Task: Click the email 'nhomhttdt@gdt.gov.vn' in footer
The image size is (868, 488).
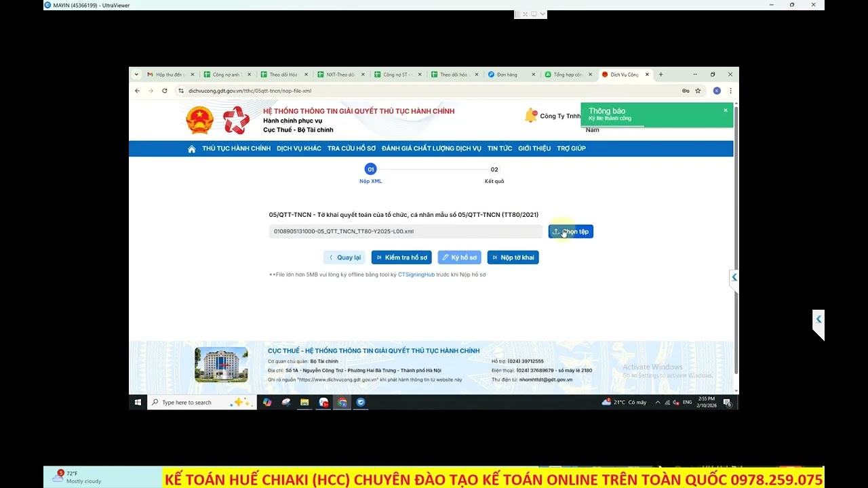Action: tap(546, 380)
